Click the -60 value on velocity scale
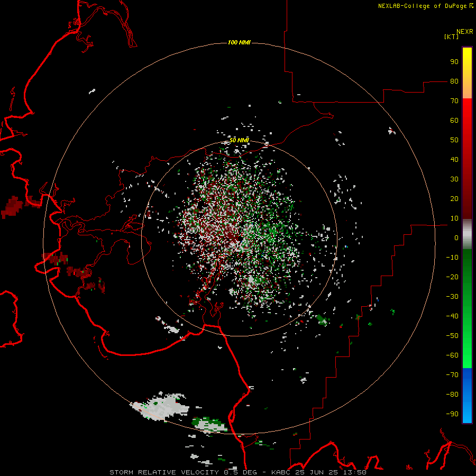 coord(452,355)
